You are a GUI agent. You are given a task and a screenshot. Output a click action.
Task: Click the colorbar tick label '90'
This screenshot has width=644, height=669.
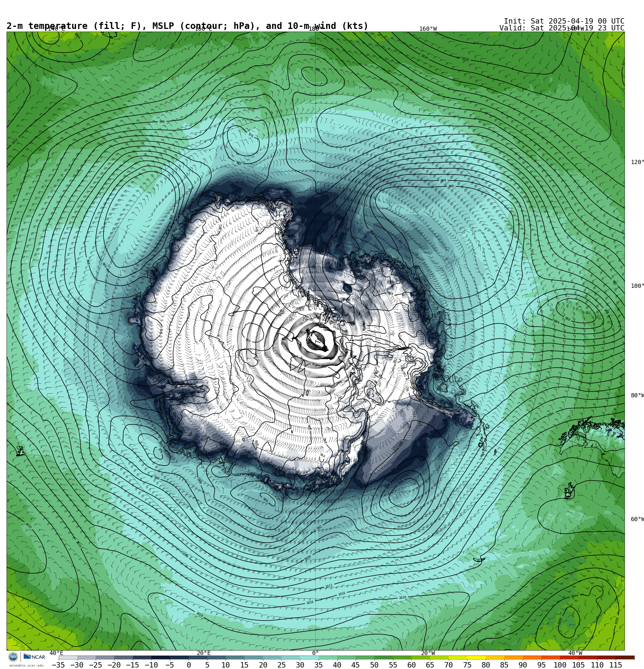pyautogui.click(x=523, y=665)
